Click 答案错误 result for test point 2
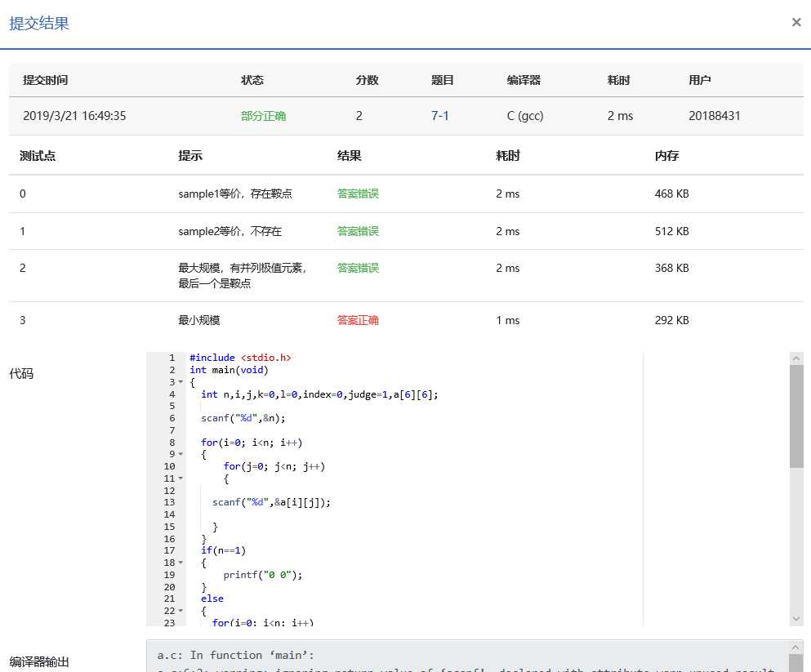 click(358, 268)
